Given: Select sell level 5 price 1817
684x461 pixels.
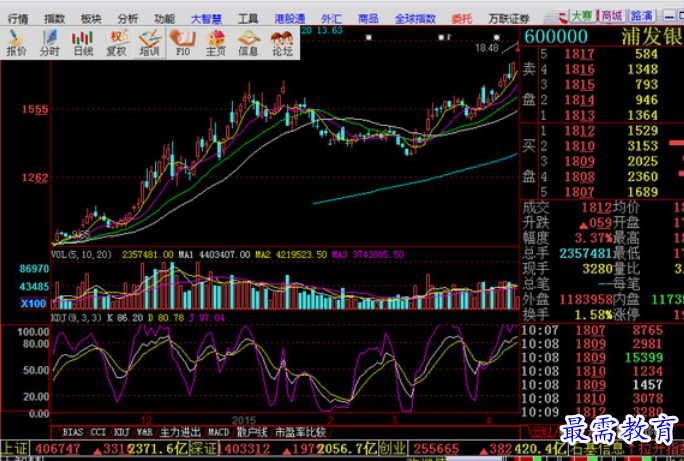Looking at the screenshot, I should tap(579, 54).
